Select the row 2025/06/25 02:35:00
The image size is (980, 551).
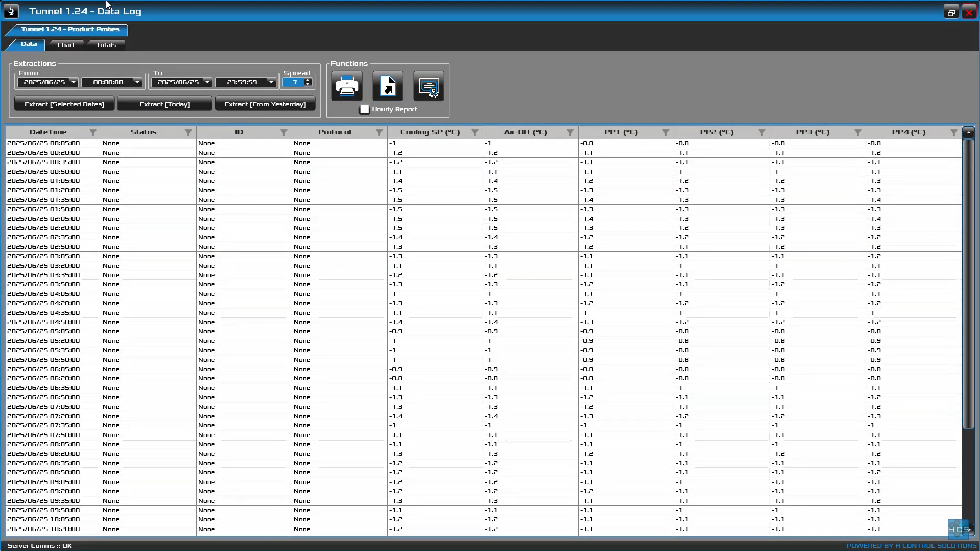(484, 237)
